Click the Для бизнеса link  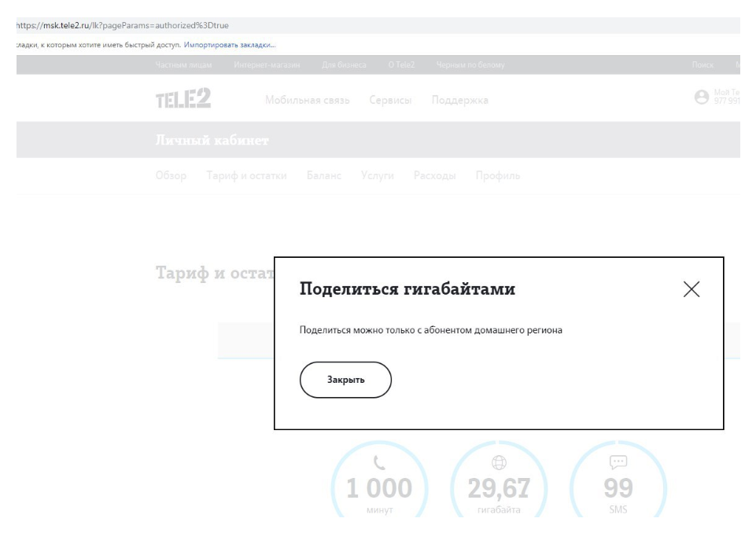click(344, 64)
